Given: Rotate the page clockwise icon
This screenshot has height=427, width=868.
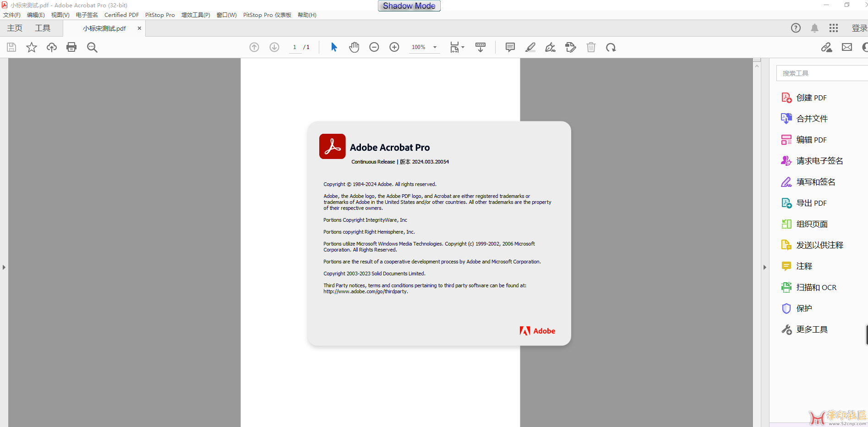Looking at the screenshot, I should (x=611, y=47).
